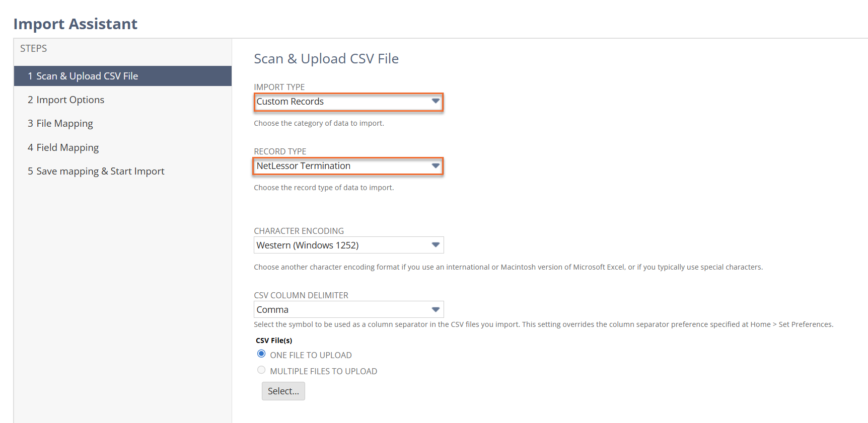Enable the Multiple Files to Upload radio button
The width and height of the screenshot is (868, 423).
[261, 370]
